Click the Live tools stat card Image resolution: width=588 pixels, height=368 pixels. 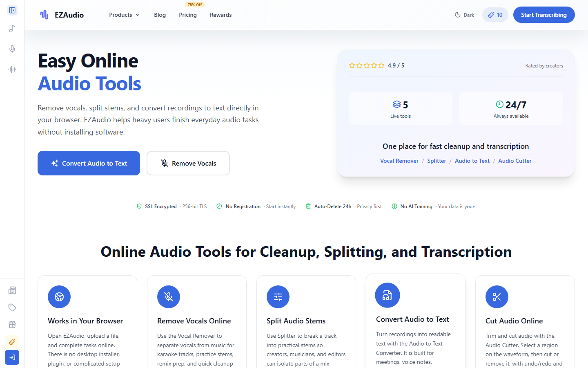tap(401, 108)
